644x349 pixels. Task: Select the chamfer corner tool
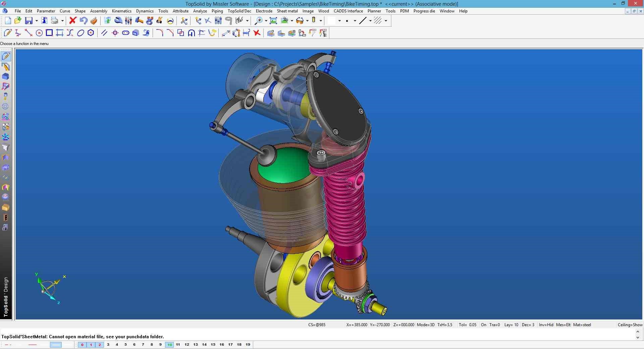point(170,33)
